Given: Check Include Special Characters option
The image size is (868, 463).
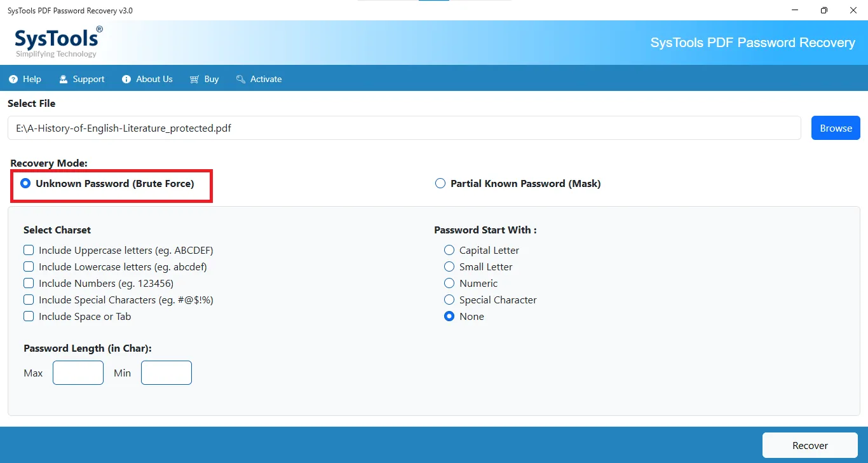Looking at the screenshot, I should [29, 300].
